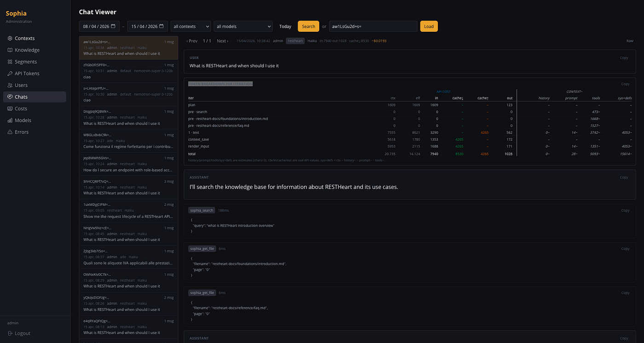
Task: Click Prev pagination link
Action: [192, 41]
